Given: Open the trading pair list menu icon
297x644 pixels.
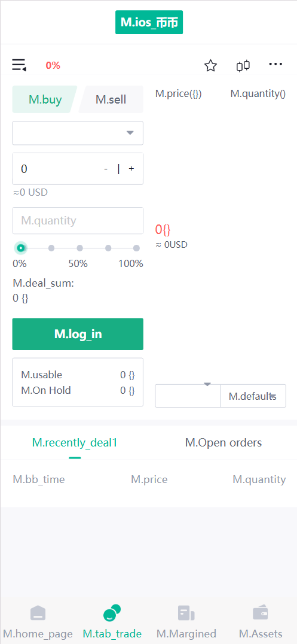Looking at the screenshot, I should [x=19, y=65].
